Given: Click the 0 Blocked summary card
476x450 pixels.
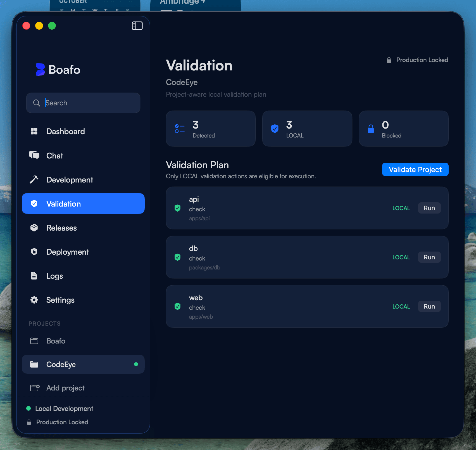Looking at the screenshot, I should pos(404,129).
